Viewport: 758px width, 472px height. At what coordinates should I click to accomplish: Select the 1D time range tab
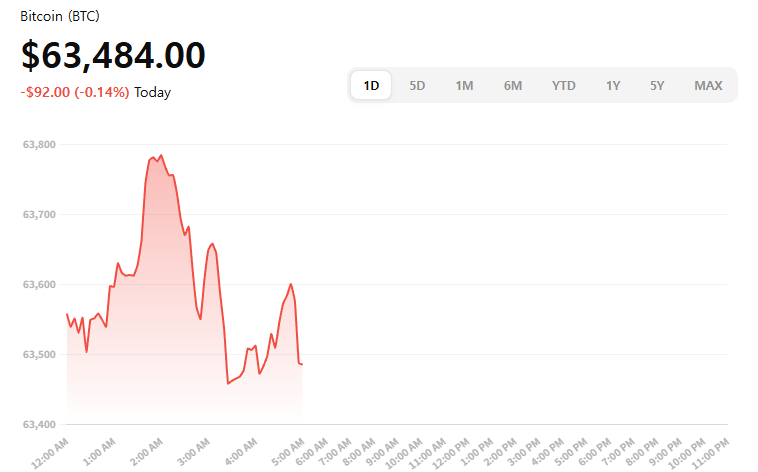click(x=371, y=86)
